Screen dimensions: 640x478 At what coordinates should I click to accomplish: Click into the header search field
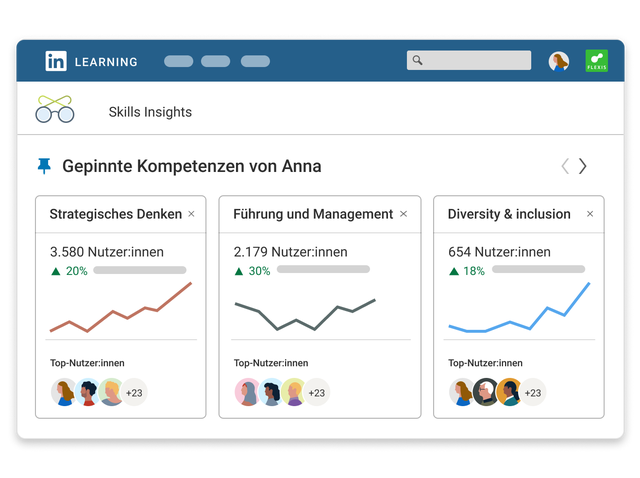coord(469,60)
